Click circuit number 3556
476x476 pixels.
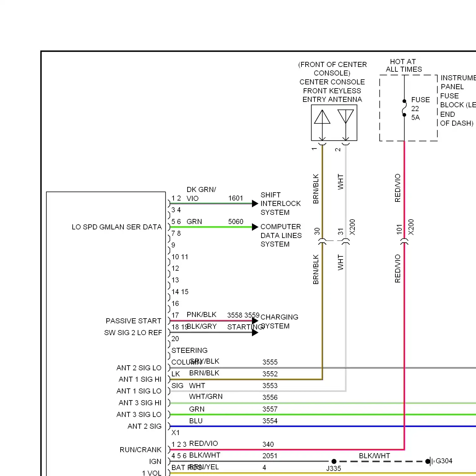[x=270, y=397]
